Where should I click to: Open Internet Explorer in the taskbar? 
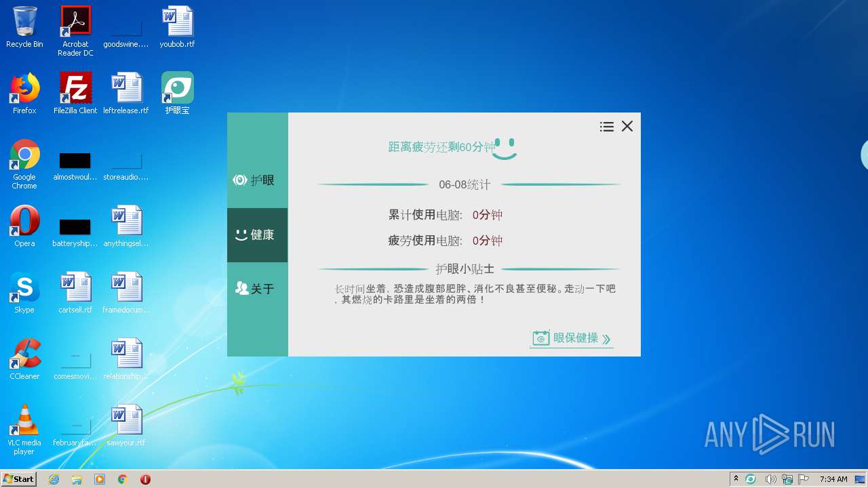(54, 479)
